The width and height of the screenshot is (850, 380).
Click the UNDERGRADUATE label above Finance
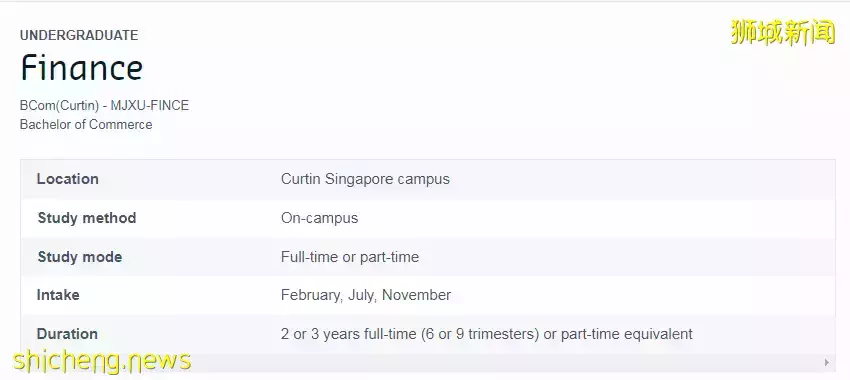click(79, 35)
